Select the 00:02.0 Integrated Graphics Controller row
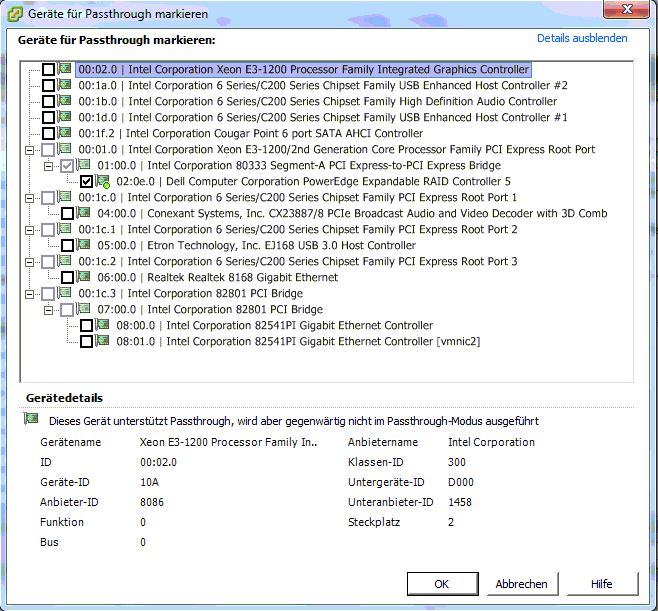Screen dimensions: 658x611 click(303, 69)
